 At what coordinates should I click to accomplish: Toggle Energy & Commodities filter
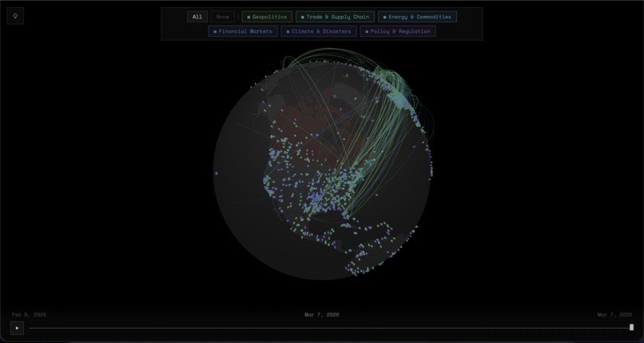pyautogui.click(x=417, y=17)
